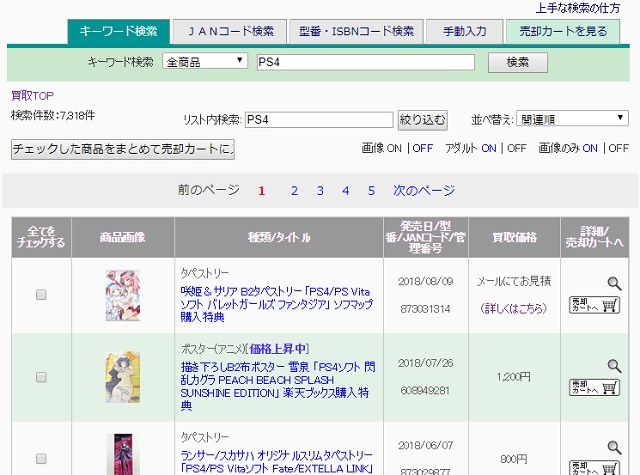
Task: Open 描き下ろしB2布ポスター 雪泉 title link
Action: point(278,386)
